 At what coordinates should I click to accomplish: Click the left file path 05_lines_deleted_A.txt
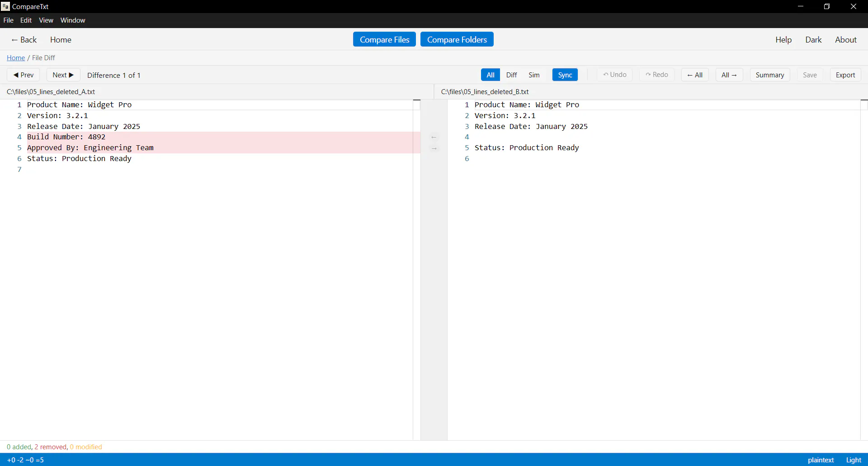tap(51, 92)
